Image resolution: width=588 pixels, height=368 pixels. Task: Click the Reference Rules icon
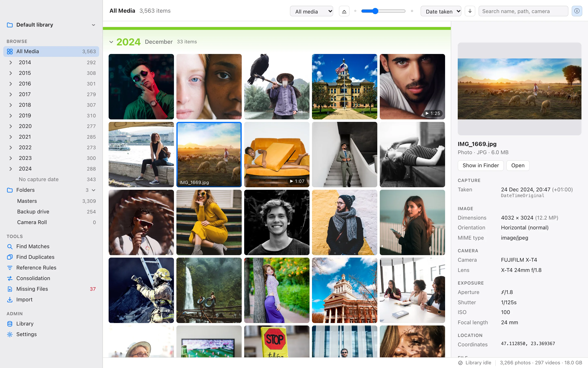click(10, 268)
